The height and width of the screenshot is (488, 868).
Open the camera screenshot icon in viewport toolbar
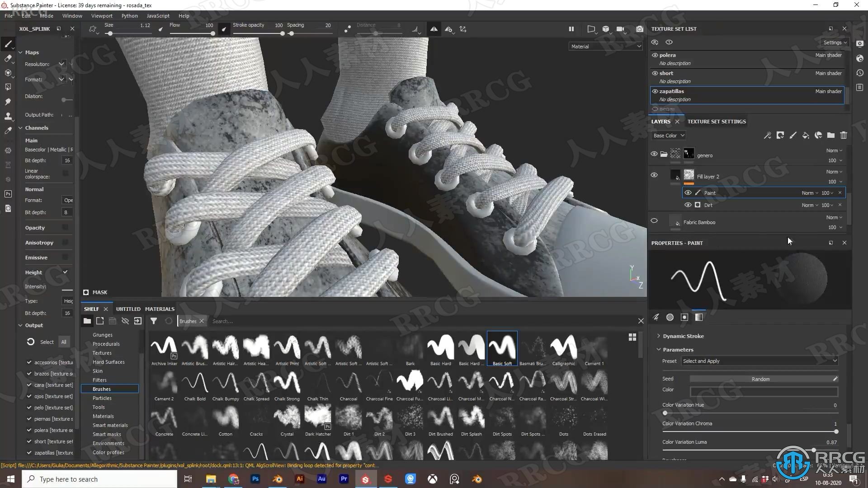639,29
